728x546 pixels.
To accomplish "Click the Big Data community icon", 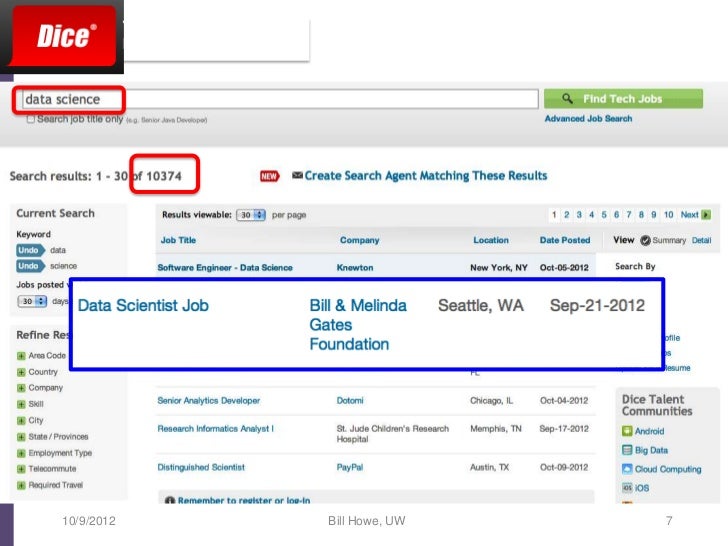I will pyautogui.click(x=627, y=450).
